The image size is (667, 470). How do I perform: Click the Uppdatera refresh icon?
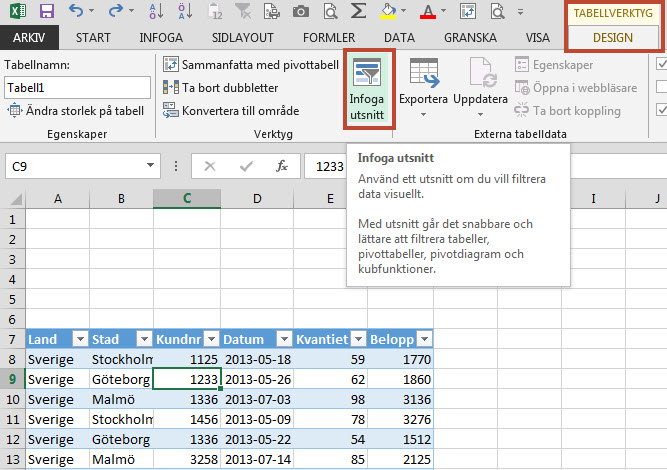click(481, 72)
